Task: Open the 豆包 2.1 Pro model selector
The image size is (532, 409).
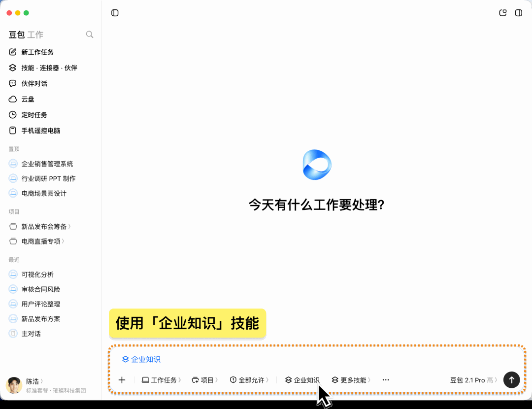Action: coord(473,380)
